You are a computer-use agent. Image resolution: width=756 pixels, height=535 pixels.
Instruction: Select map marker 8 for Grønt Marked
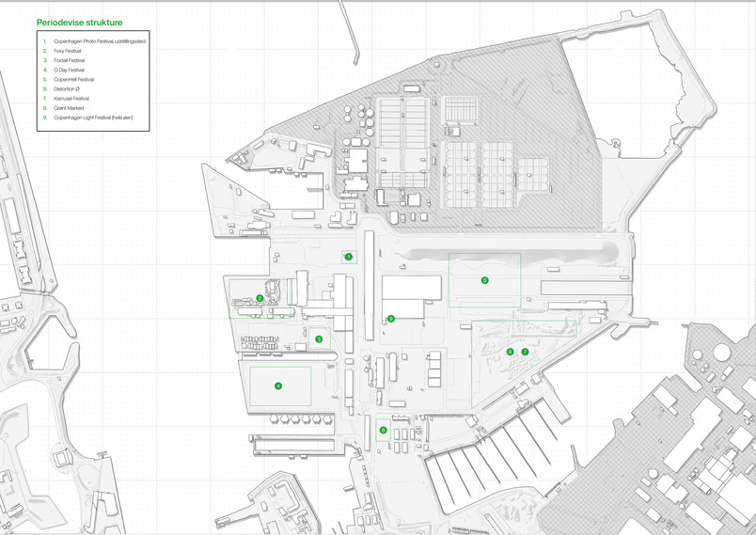pos(384,430)
